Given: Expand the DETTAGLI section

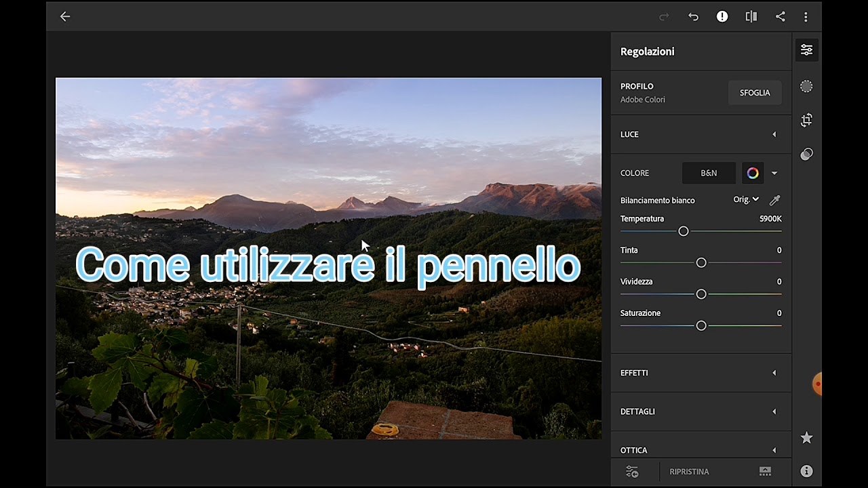Looking at the screenshot, I should (701, 411).
